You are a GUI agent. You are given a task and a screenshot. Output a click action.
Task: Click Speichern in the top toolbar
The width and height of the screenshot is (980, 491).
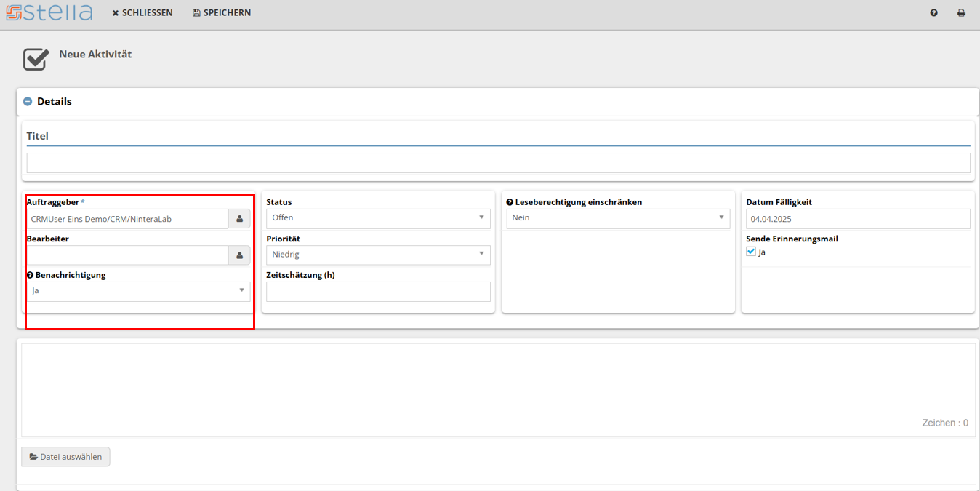222,13
